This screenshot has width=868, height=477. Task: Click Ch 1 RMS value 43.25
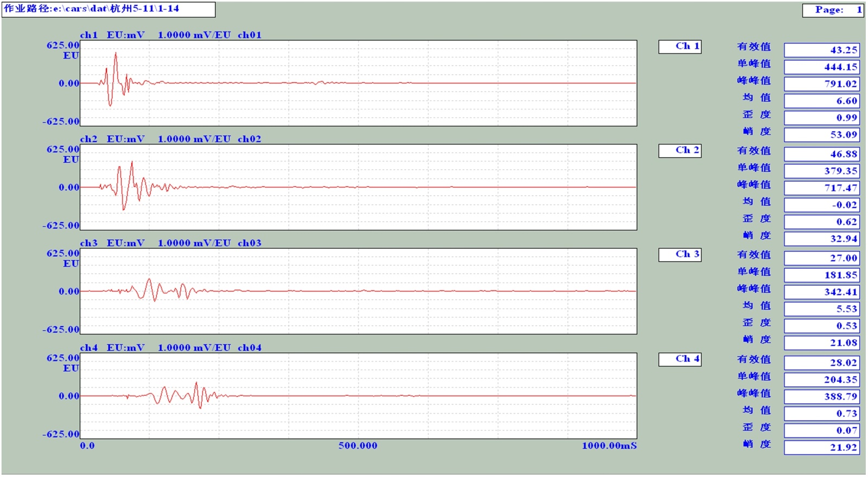pos(821,50)
